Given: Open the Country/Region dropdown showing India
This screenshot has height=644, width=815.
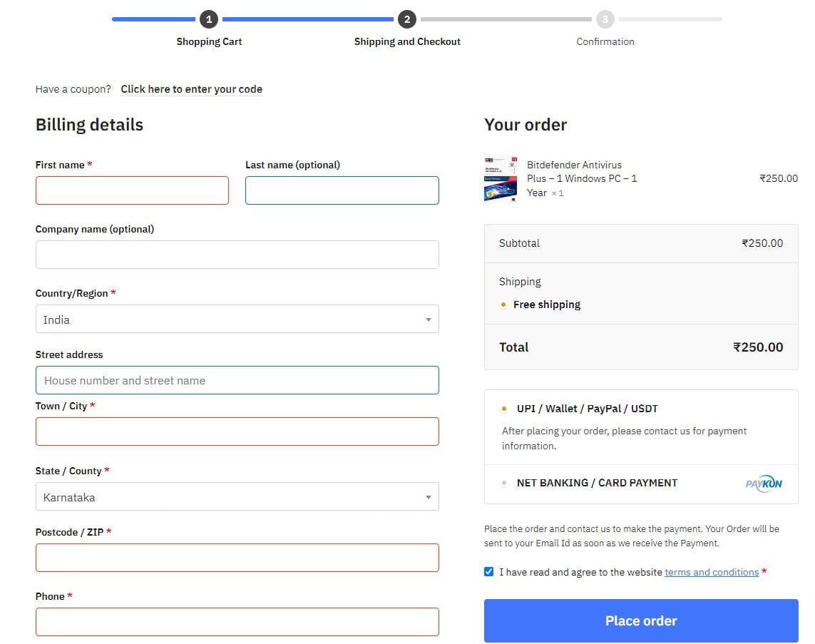Looking at the screenshot, I should click(237, 320).
